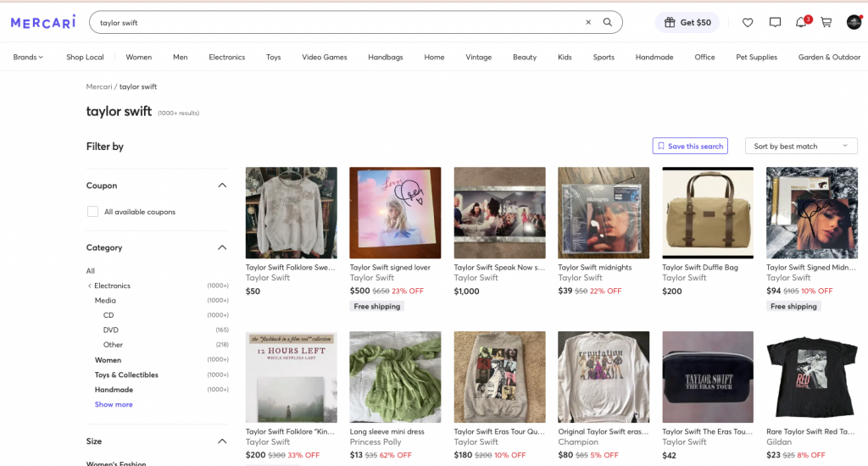Open the Duffle Bag listing image
This screenshot has height=466, width=868.
coord(708,213)
